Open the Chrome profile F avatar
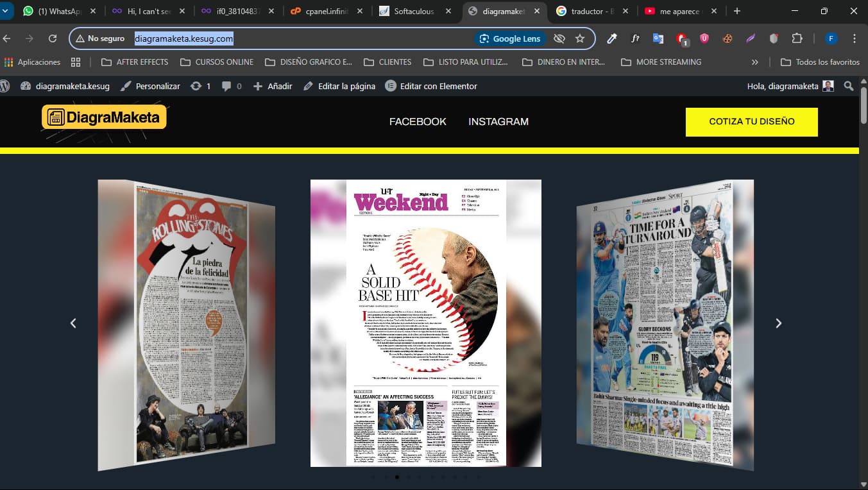This screenshot has width=868, height=490. point(831,38)
